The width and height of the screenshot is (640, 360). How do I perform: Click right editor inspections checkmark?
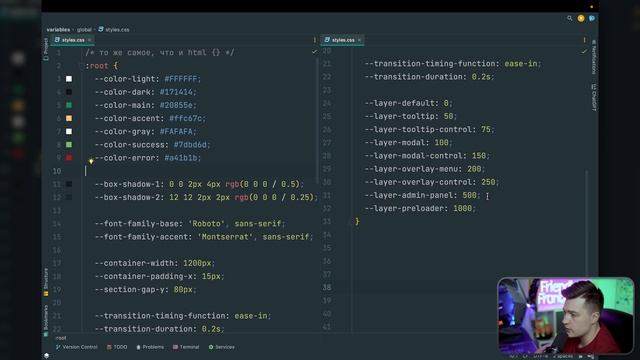pos(584,51)
